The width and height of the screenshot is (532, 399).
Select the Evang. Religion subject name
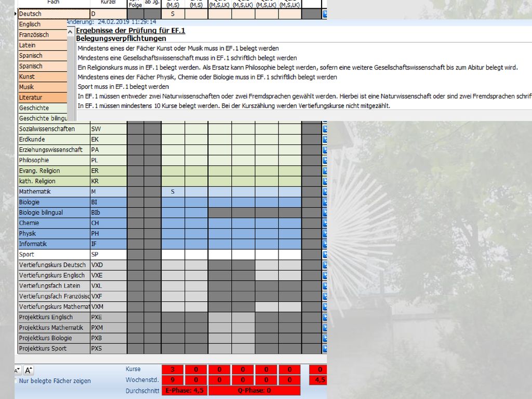(x=54, y=170)
